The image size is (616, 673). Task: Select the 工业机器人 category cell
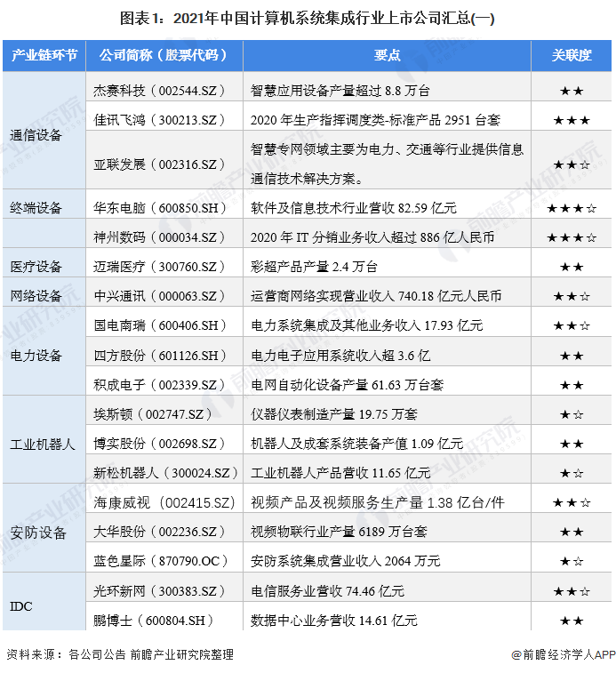tap(42, 443)
